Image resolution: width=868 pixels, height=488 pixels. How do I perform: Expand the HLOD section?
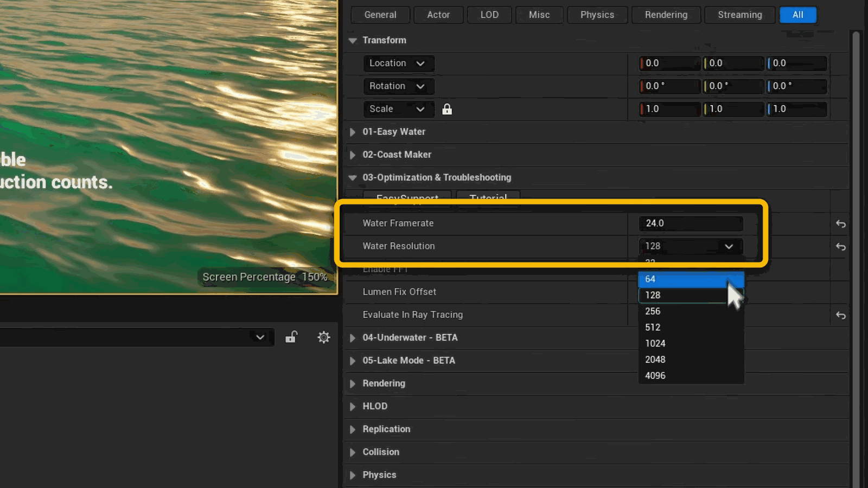[x=353, y=406]
